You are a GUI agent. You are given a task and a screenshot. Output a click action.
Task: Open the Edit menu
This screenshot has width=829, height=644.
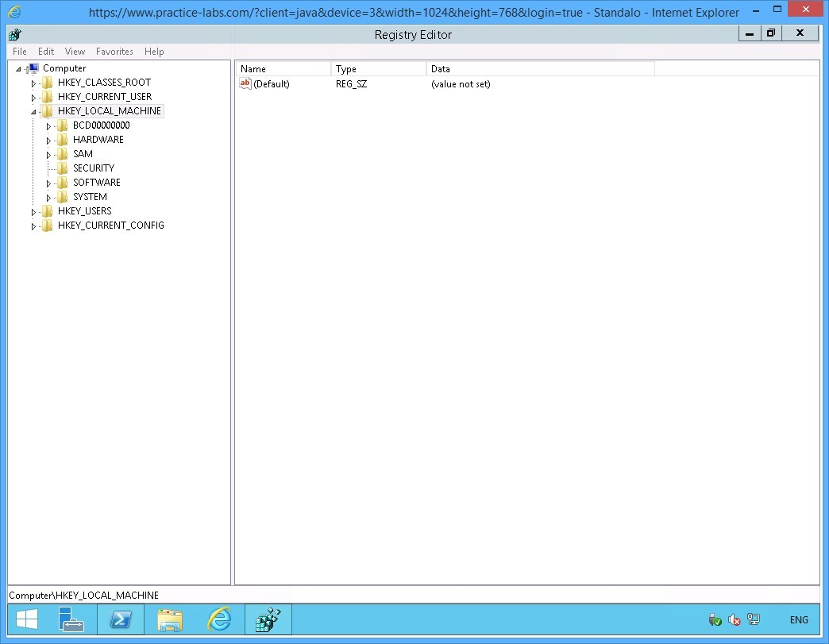tap(45, 52)
